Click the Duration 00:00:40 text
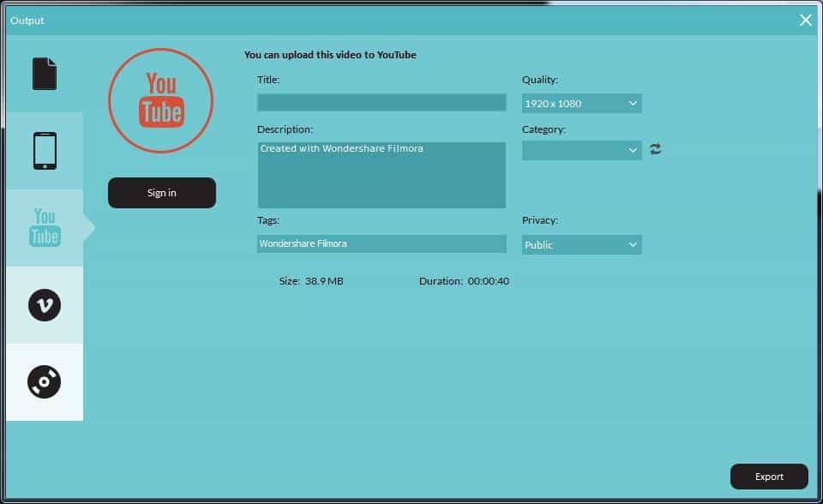Screen dimensions: 823x504 click(464, 281)
